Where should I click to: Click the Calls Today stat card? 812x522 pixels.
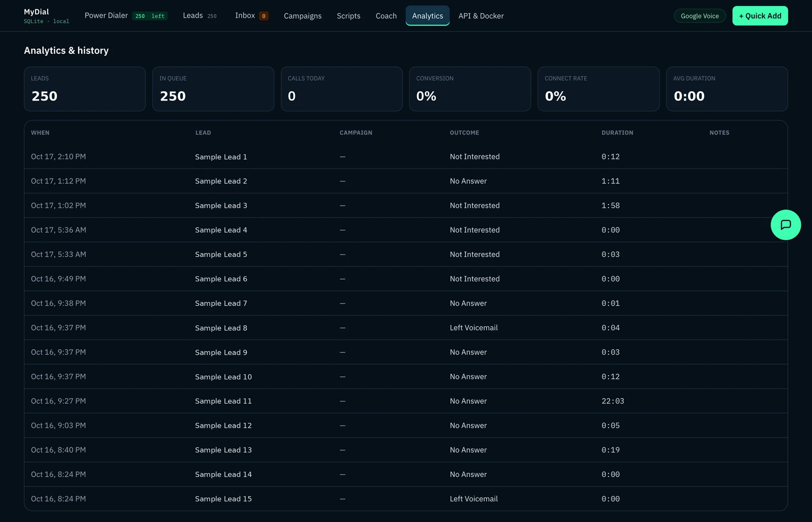tap(342, 89)
